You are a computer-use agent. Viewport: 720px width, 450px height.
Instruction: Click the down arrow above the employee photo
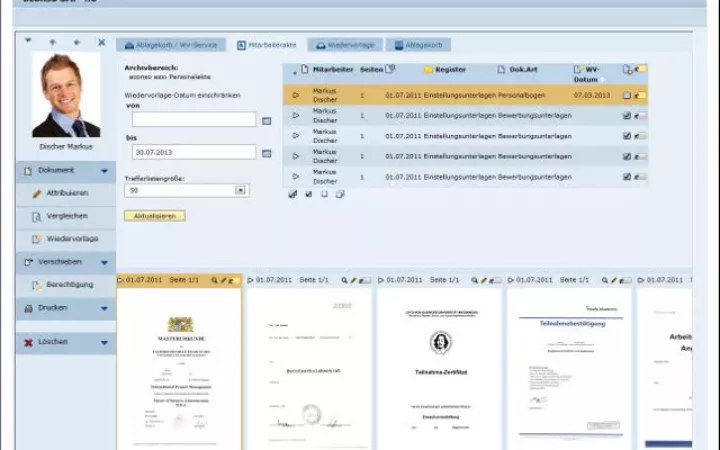click(28, 40)
